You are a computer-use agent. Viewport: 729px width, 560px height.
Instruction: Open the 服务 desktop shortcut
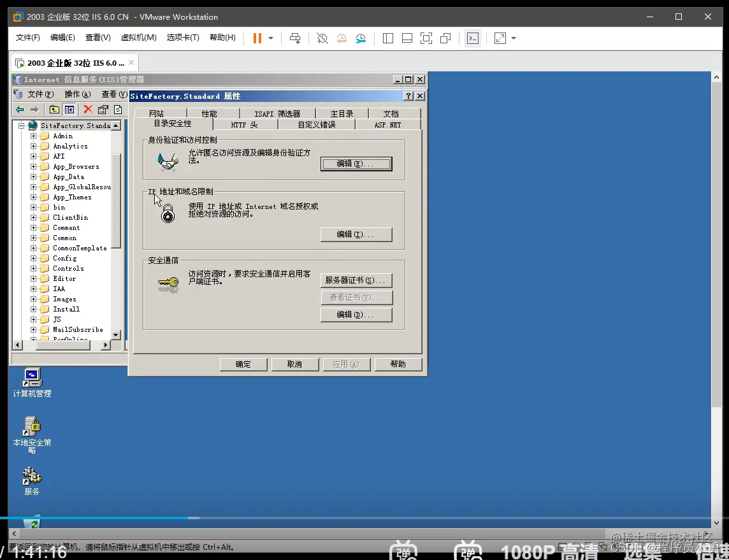pyautogui.click(x=32, y=481)
